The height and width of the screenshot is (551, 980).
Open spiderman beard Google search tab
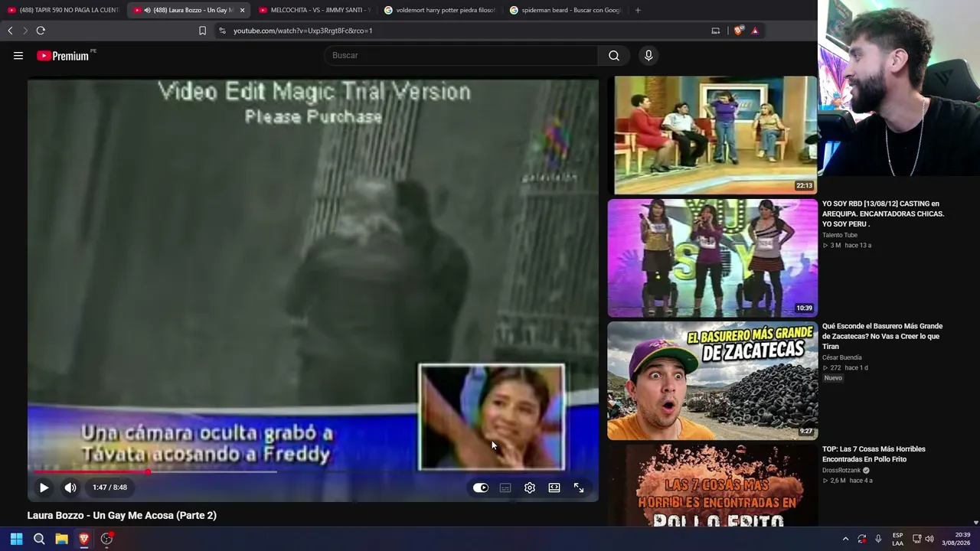click(566, 10)
